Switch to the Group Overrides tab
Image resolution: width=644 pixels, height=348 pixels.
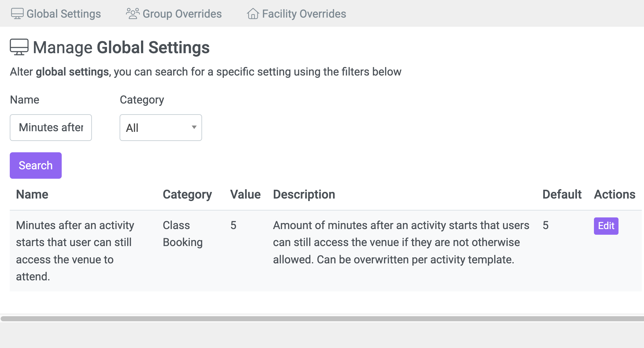click(x=182, y=14)
